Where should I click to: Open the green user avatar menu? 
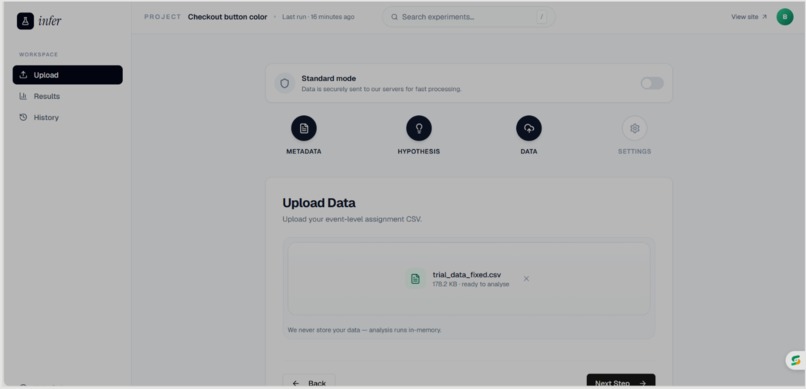tap(784, 17)
